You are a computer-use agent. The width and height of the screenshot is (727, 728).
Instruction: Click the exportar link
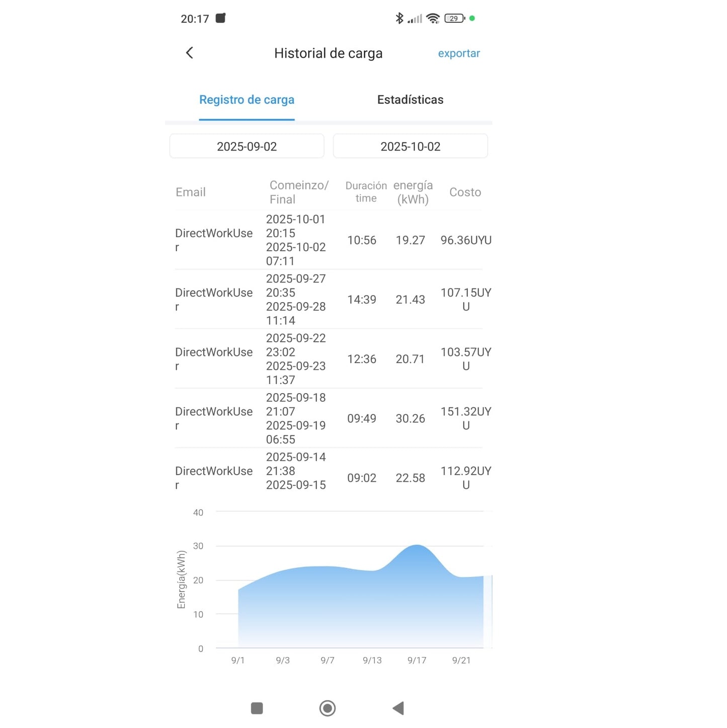(x=458, y=53)
